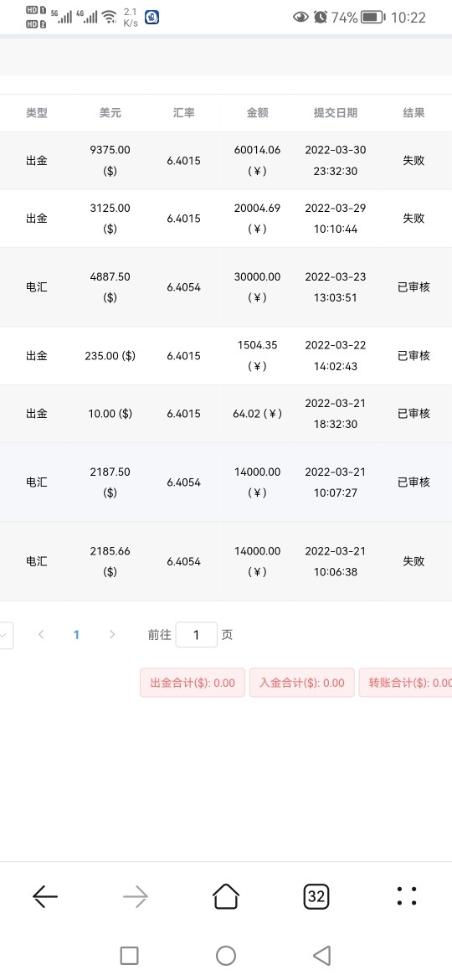The height and width of the screenshot is (980, 452).
Task: Go to next page with right chevron
Action: tap(112, 634)
